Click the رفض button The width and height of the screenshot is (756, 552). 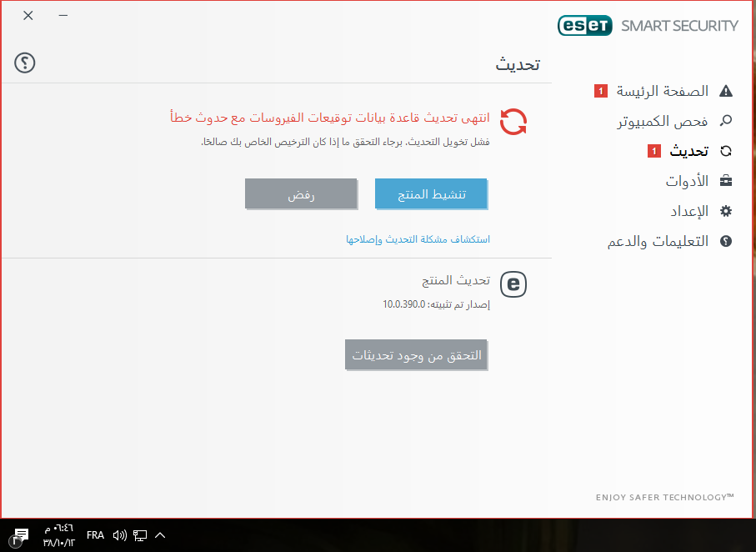pos(301,193)
